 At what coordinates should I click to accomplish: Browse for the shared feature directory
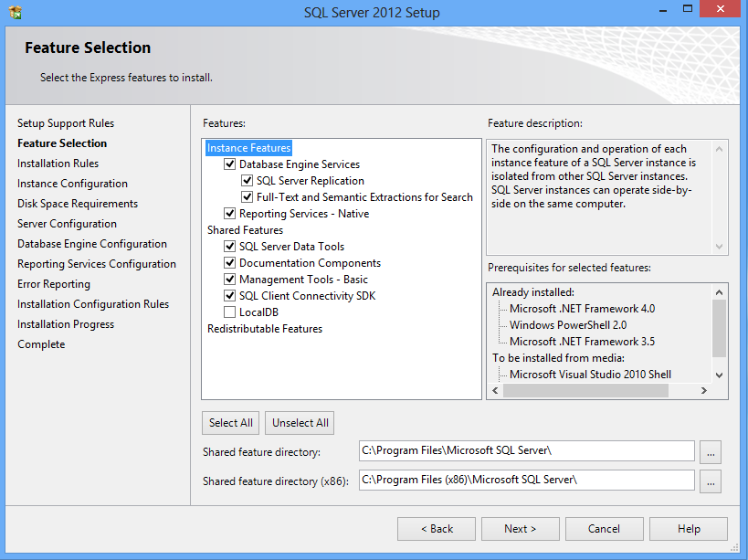coord(713,451)
